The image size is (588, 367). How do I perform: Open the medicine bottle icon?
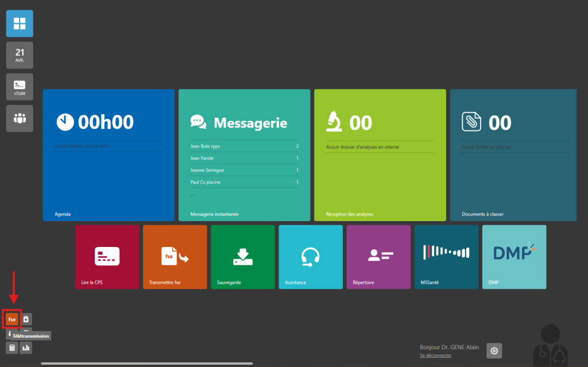tap(26, 319)
